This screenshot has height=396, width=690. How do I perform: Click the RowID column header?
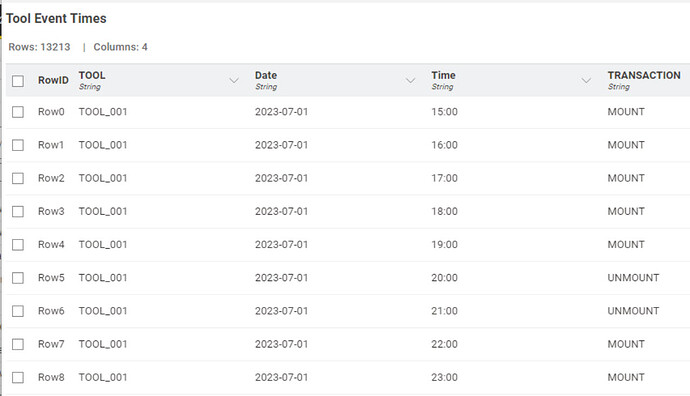pos(53,80)
